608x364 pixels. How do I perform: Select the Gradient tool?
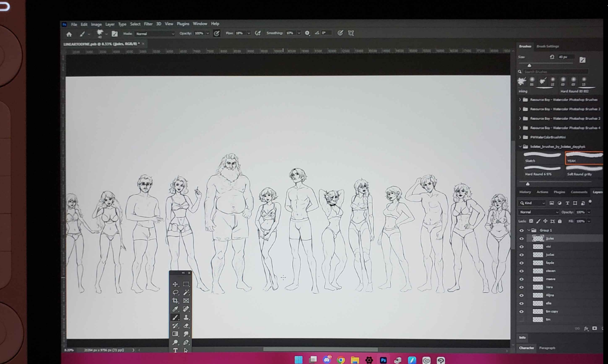click(x=176, y=333)
